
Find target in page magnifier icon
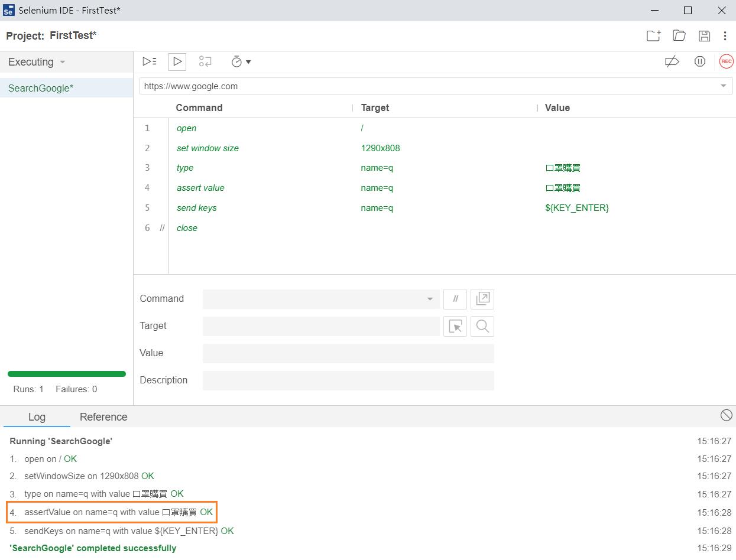pos(482,326)
